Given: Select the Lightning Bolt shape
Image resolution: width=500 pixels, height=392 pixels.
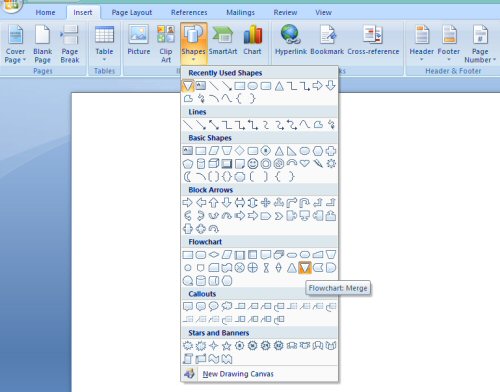Looking at the screenshot, I should (318, 164).
